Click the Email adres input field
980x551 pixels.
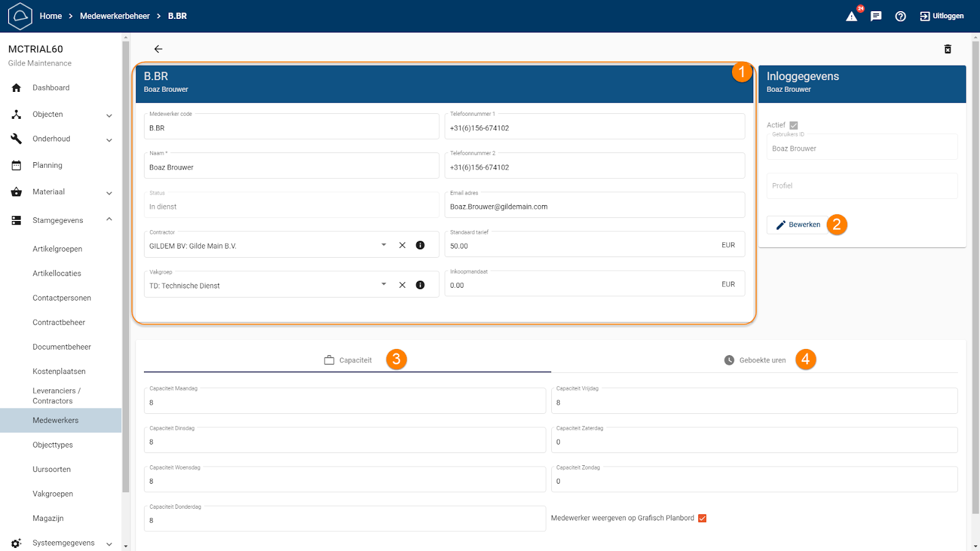click(x=594, y=207)
